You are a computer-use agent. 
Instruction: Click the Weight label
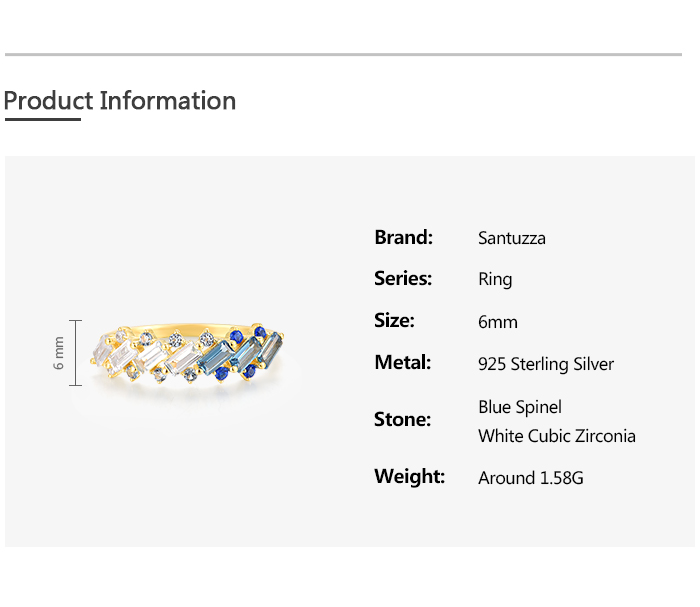click(x=409, y=477)
